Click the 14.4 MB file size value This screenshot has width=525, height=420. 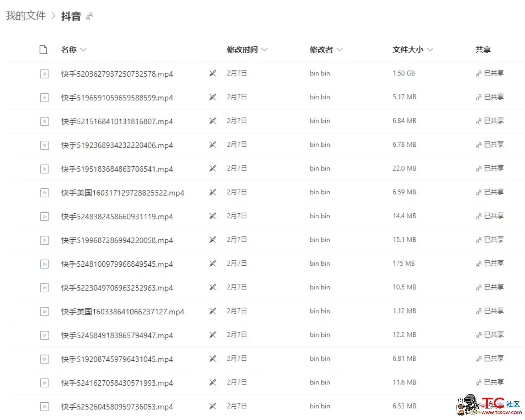pos(404,216)
